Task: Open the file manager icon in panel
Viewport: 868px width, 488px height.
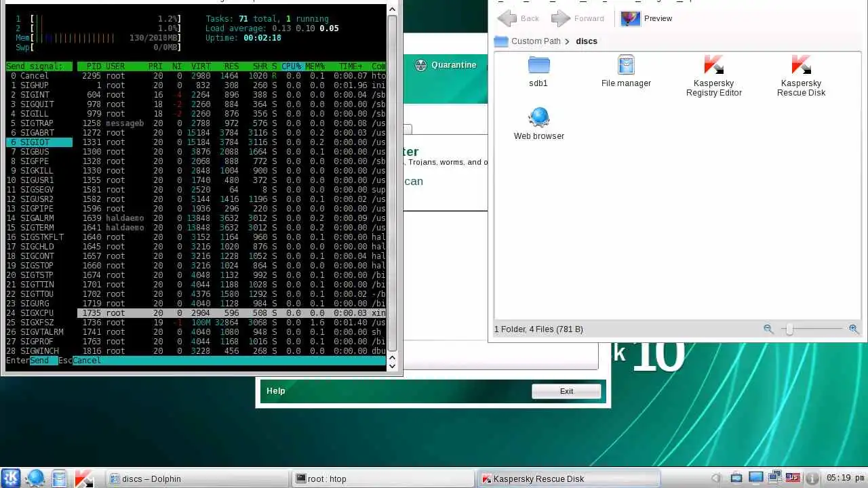Action: point(59,478)
